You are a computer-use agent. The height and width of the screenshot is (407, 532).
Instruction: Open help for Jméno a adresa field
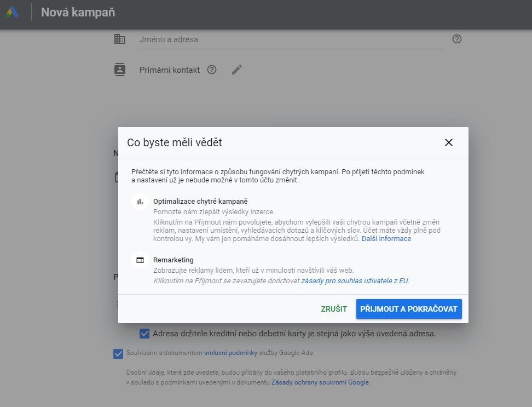[x=456, y=39]
